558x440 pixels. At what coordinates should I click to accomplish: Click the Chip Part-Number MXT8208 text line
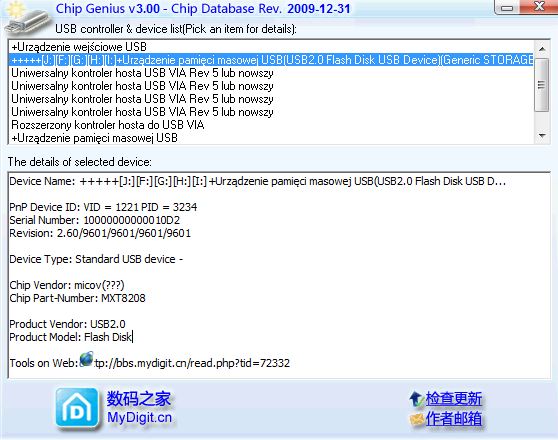[77, 298]
